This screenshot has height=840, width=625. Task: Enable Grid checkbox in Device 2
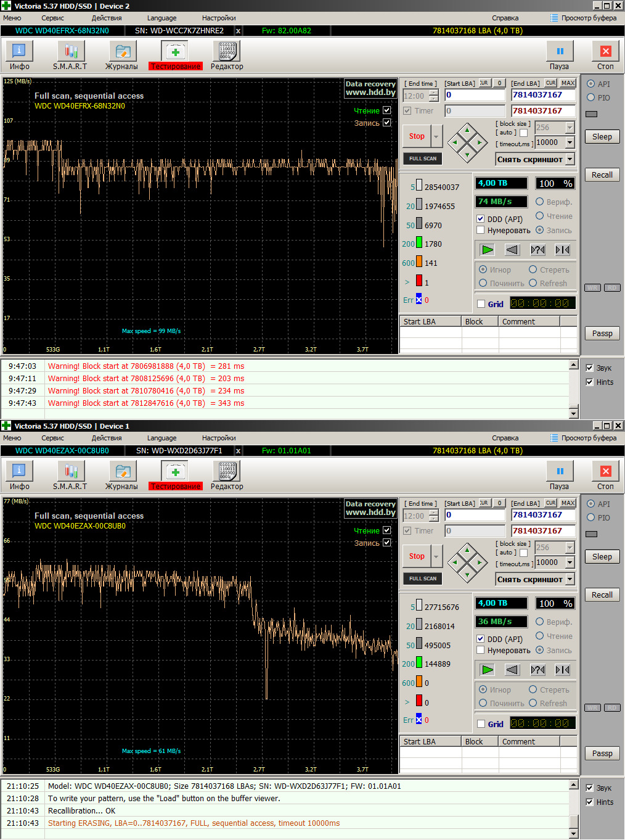pyautogui.click(x=481, y=304)
